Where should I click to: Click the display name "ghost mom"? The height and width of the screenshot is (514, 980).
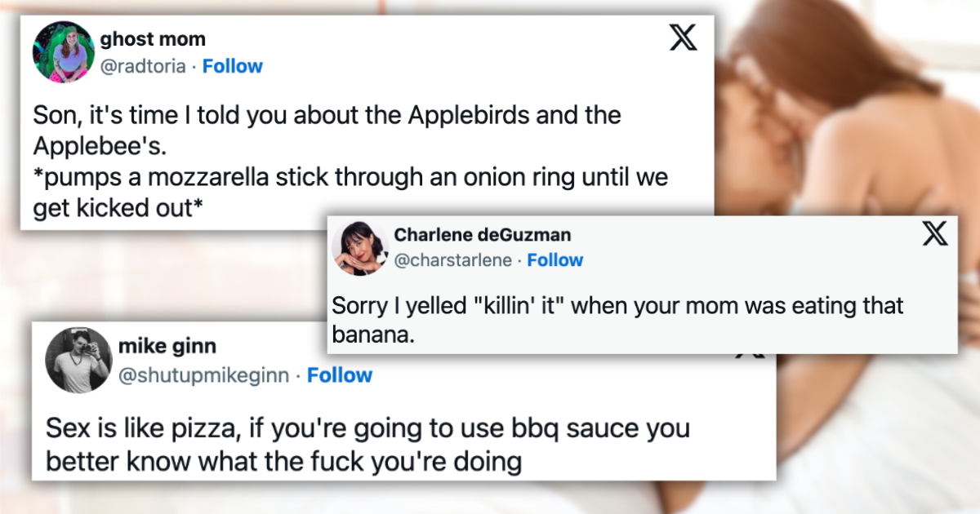click(153, 39)
